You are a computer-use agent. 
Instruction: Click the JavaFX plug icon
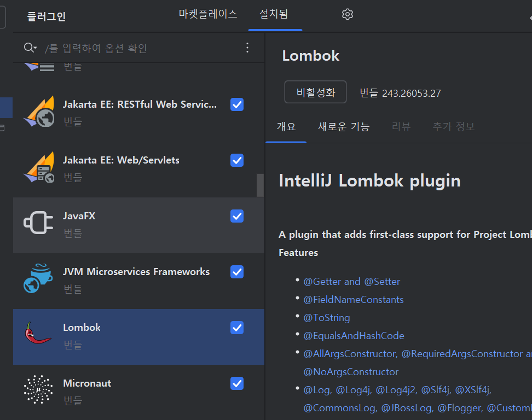tap(38, 223)
